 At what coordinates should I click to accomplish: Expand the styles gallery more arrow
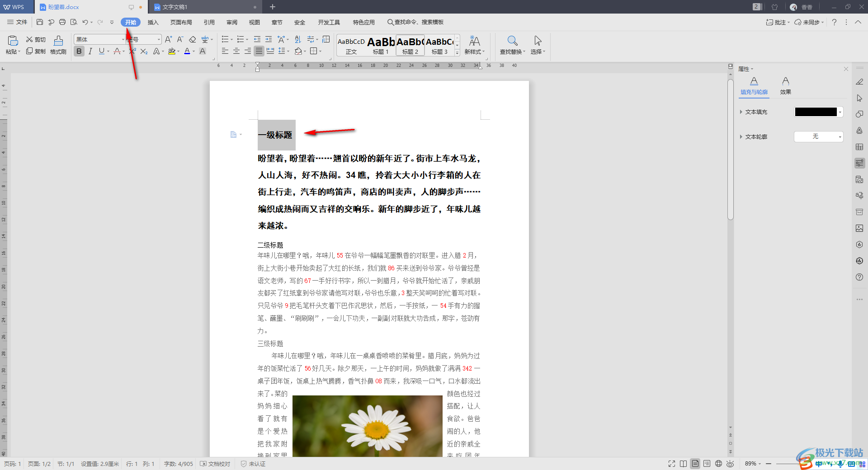457,53
